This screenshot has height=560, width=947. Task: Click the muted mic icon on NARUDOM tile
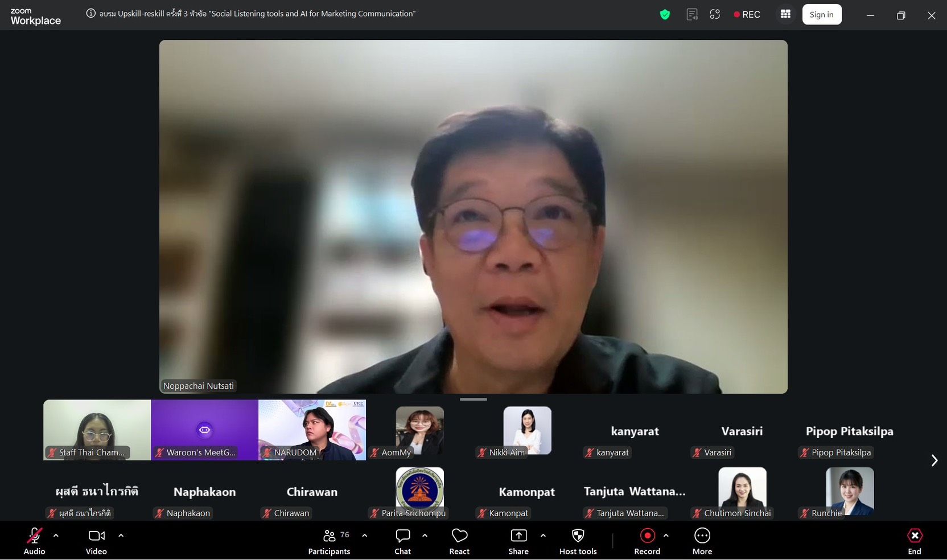click(267, 452)
